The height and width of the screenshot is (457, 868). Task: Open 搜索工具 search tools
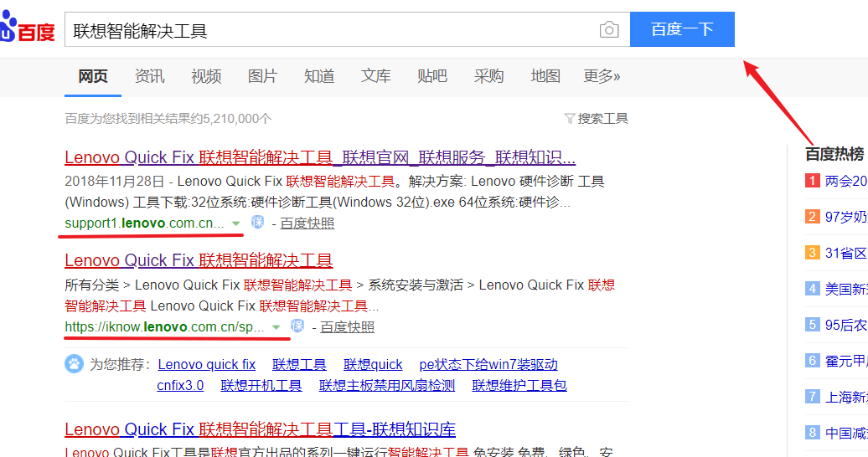pos(603,118)
